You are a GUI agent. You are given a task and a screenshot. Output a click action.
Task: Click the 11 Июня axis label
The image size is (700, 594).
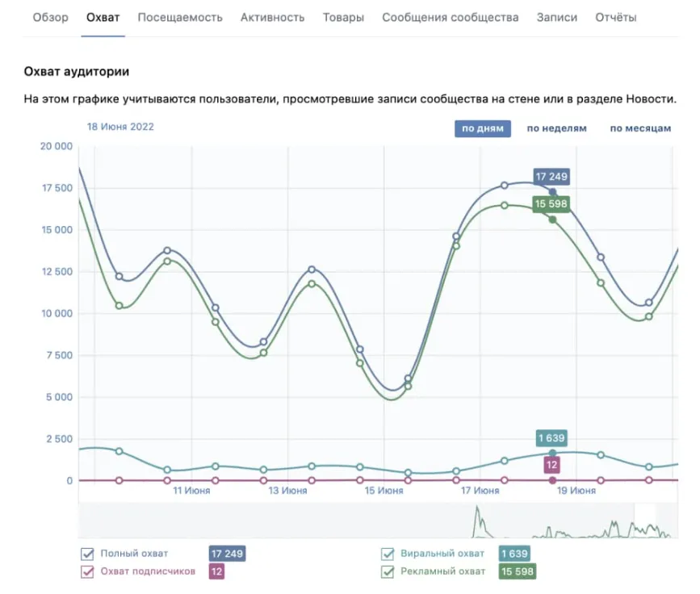tap(191, 491)
